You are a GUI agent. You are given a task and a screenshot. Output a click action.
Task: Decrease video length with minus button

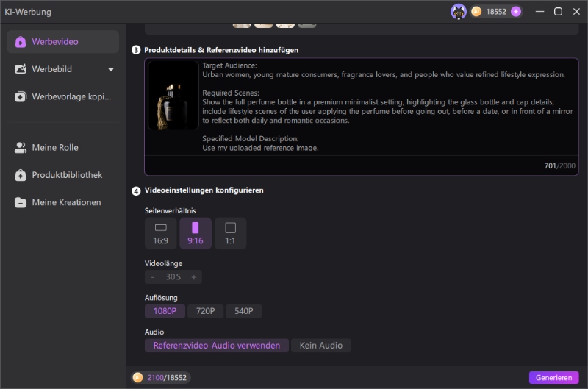153,277
